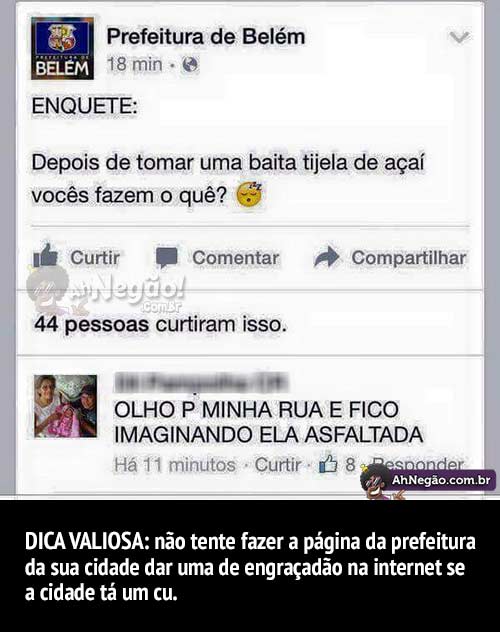Viewport: 500px width, 632px height.
Task: Click the sleeping emoji in the post
Action: point(249,195)
